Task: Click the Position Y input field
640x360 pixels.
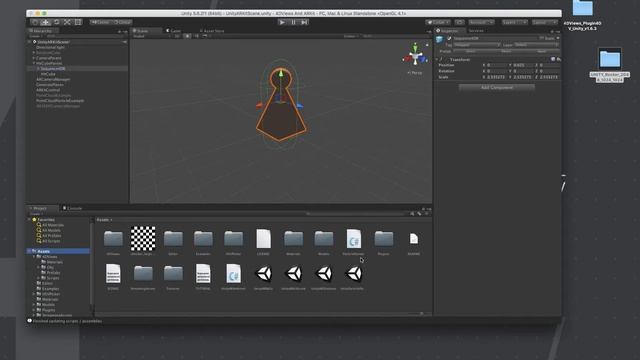Action: [x=523, y=65]
